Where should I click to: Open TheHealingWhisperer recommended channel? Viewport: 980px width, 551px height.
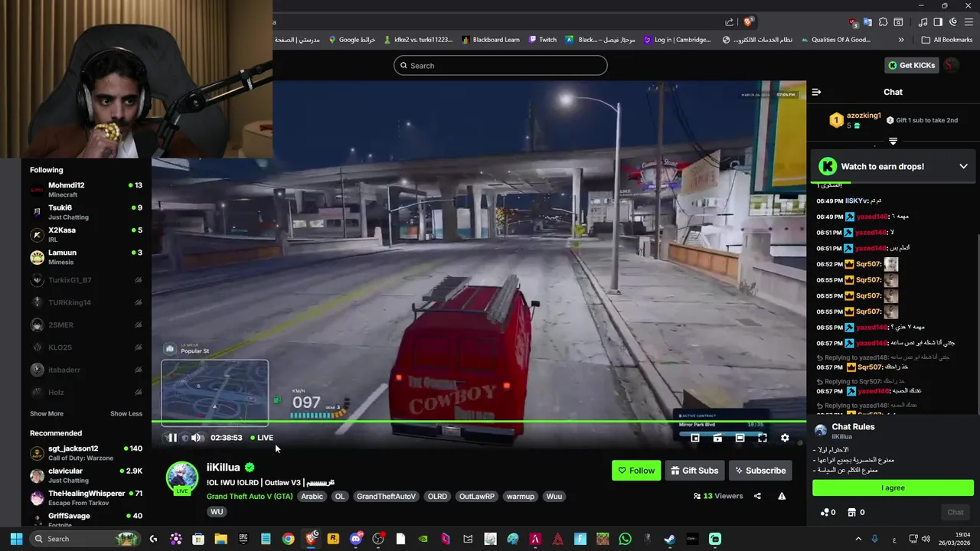click(86, 497)
